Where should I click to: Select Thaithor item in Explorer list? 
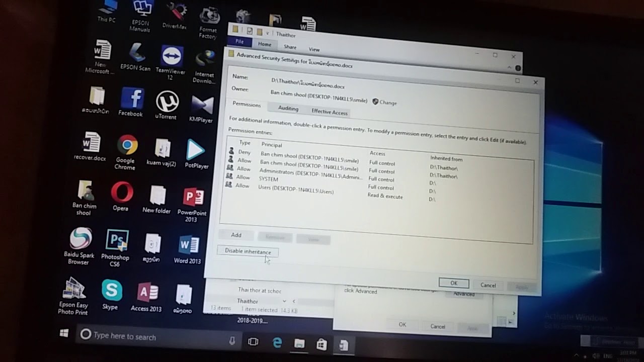(x=248, y=301)
